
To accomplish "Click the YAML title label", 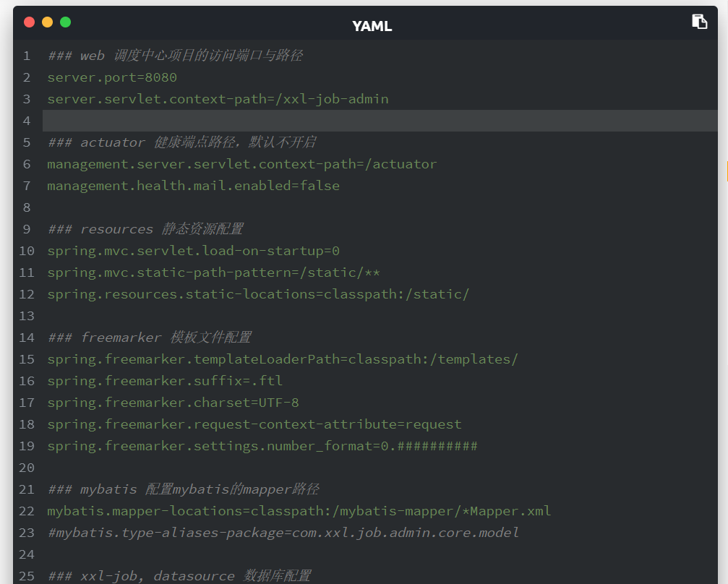I will point(372,26).
